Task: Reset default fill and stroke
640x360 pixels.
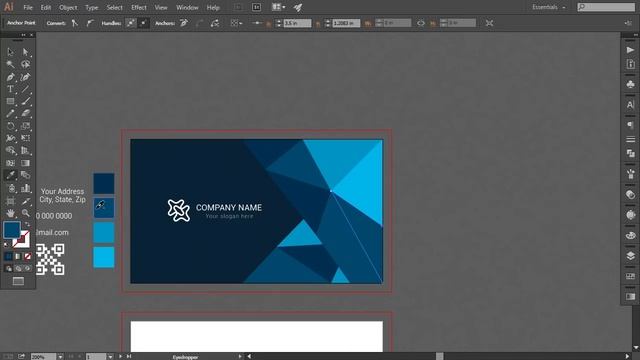Action: 6,244
